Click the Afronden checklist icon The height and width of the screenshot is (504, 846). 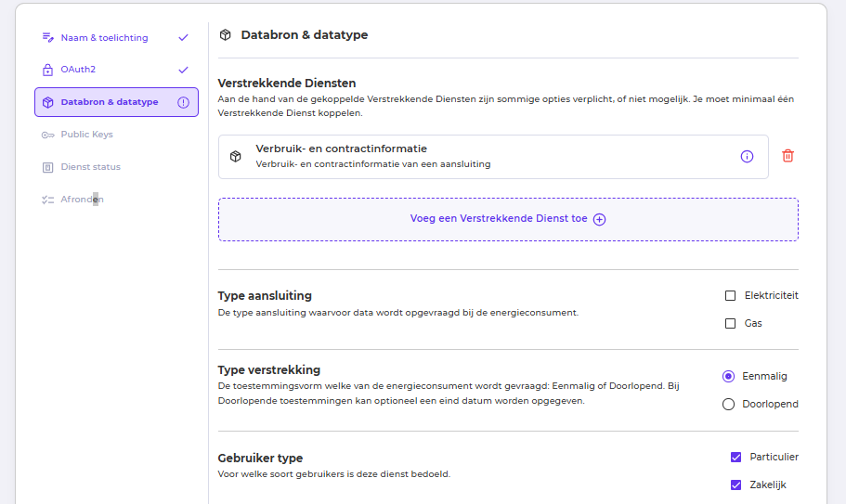click(x=48, y=200)
